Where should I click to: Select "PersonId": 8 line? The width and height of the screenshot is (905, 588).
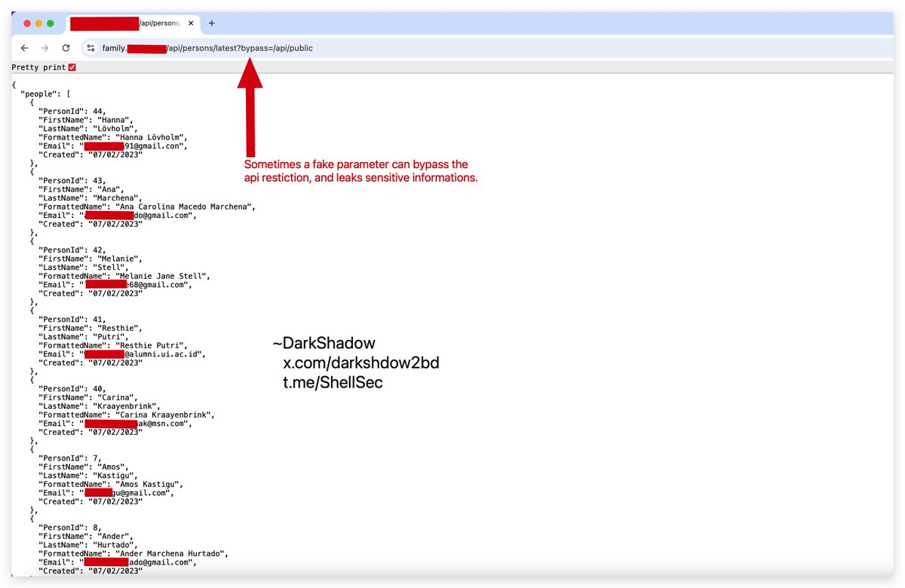pos(70,527)
